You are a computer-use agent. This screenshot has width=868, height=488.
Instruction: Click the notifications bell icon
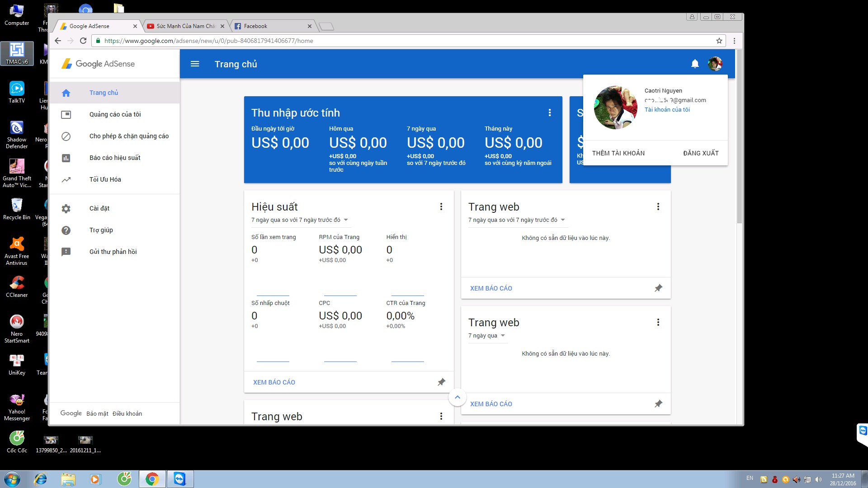(695, 64)
